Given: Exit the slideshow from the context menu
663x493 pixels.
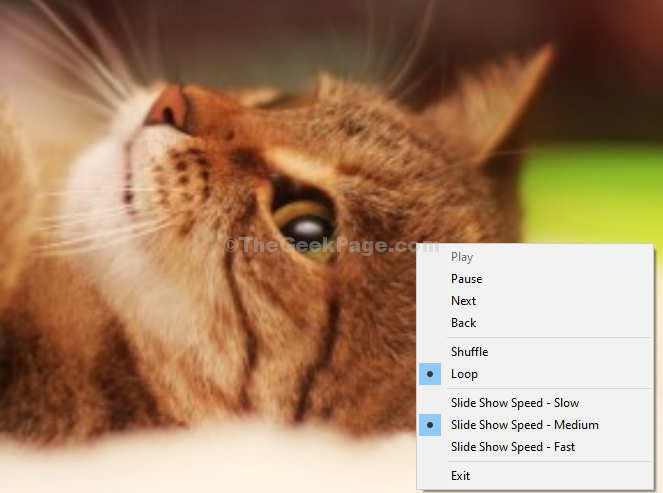Looking at the screenshot, I should click(535, 476).
